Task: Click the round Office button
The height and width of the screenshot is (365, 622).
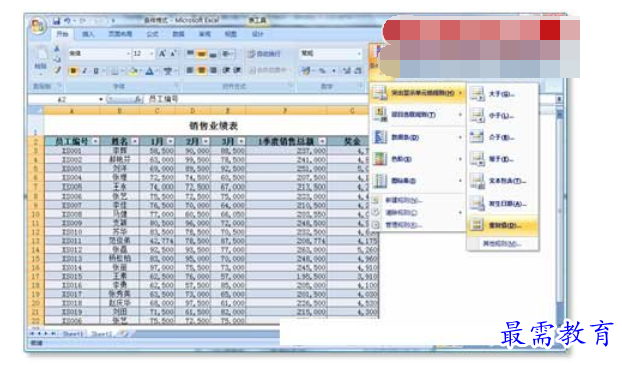Action: pyautogui.click(x=38, y=25)
